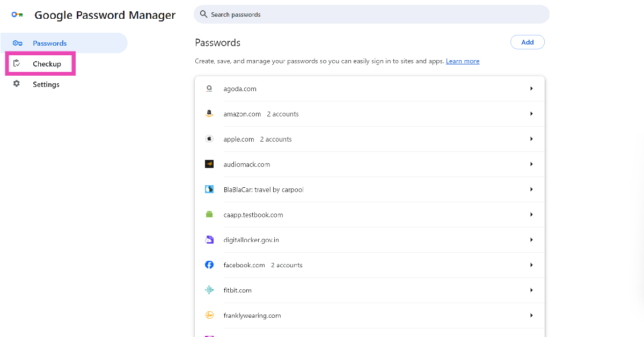Open the Checkup section in sidebar
This screenshot has width=644, height=337.
click(x=47, y=64)
